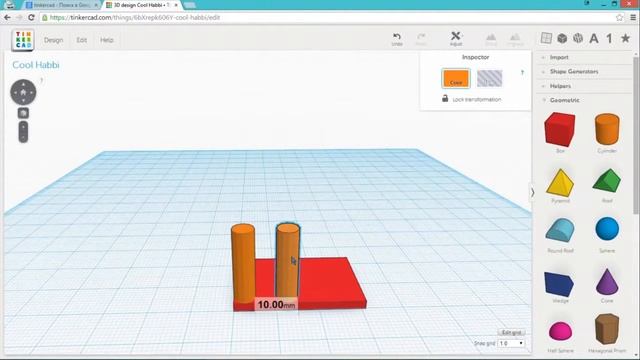
Task: Open a new browser tab
Action: [x=189, y=5]
